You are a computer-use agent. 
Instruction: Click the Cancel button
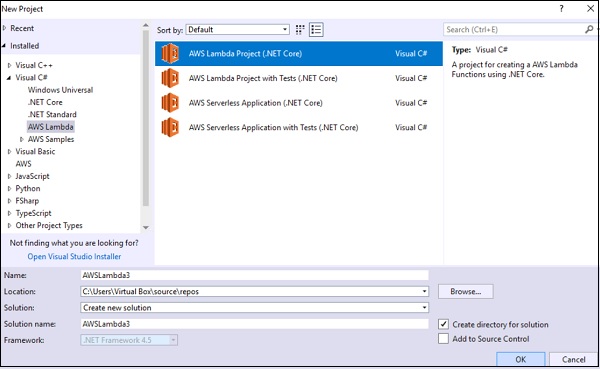pyautogui.click(x=573, y=359)
